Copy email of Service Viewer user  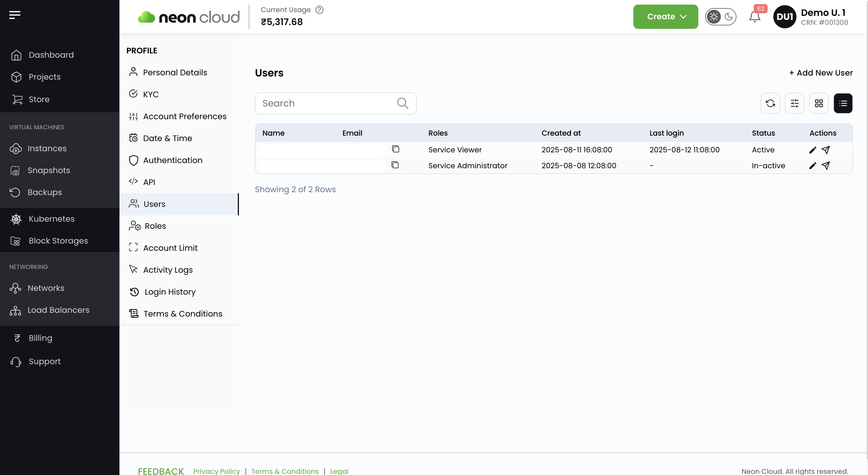pyautogui.click(x=396, y=149)
